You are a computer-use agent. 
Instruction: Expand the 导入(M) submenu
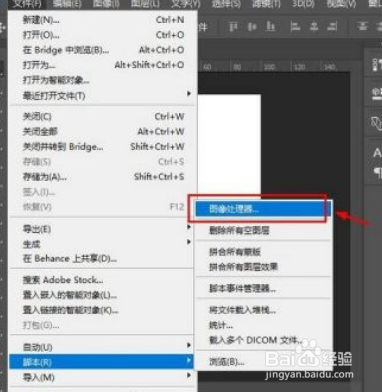102,377
